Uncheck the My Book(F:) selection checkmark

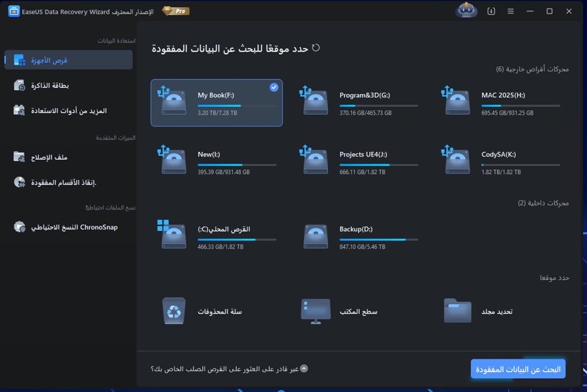274,87
